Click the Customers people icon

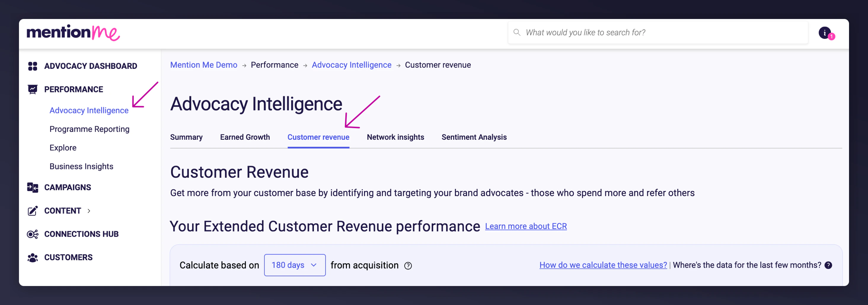[x=33, y=258]
